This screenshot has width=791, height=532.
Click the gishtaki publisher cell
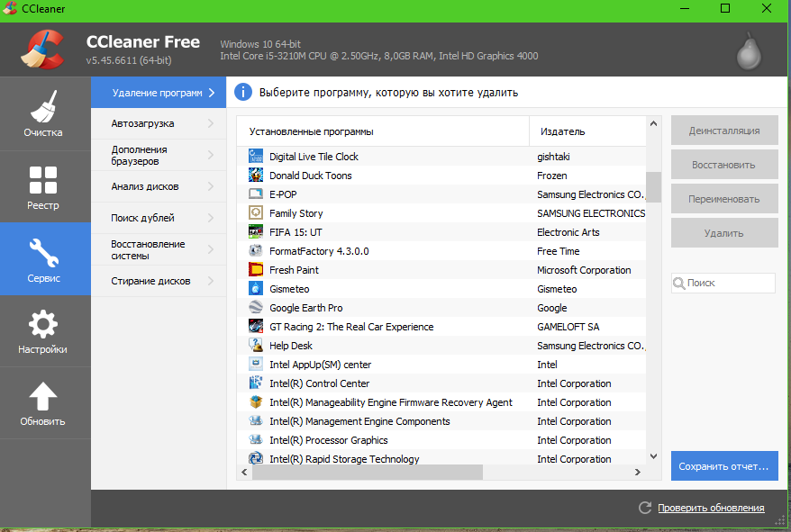tap(553, 157)
